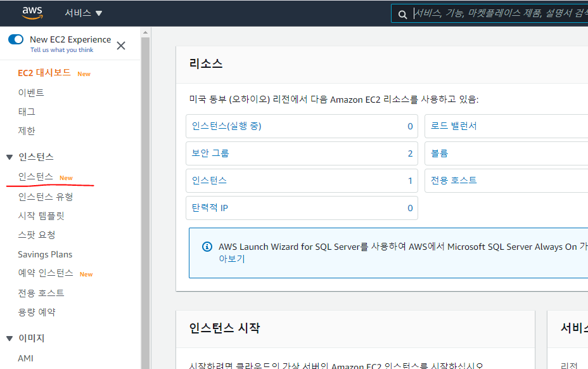Open 인스턴스(실행 중) resource card
Image resolution: width=588 pixels, height=369 pixels.
tap(302, 126)
